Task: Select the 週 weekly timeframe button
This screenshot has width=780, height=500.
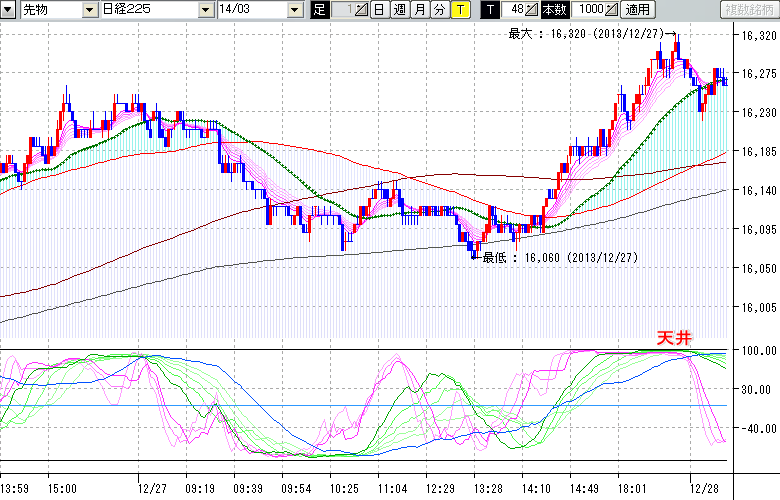Action: pos(399,10)
